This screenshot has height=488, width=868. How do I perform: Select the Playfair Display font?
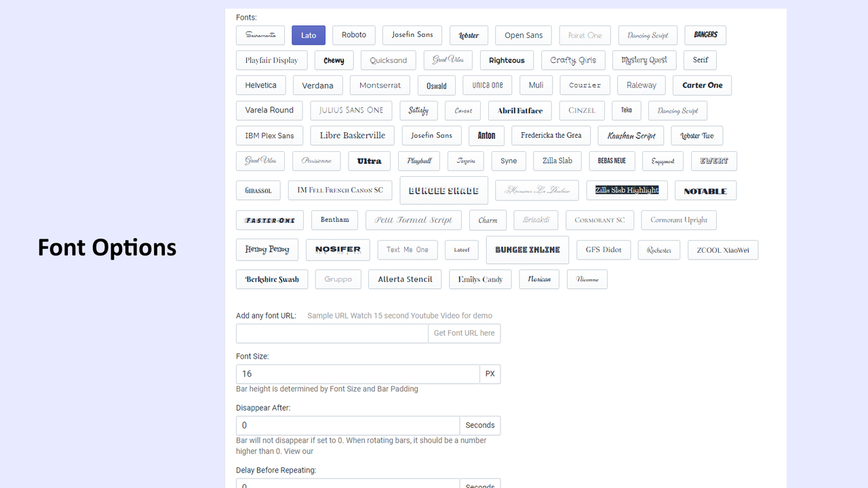pyautogui.click(x=271, y=60)
